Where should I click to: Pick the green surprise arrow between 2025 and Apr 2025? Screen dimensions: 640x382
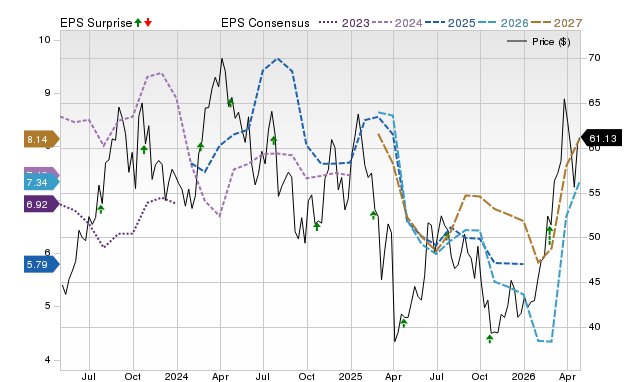373,215
